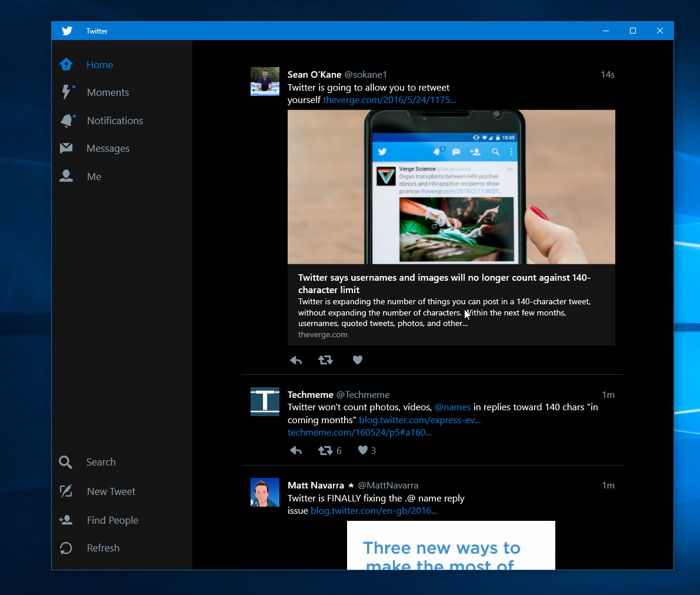Open Notifications bell icon
Viewport: 700px width, 595px height.
[67, 120]
